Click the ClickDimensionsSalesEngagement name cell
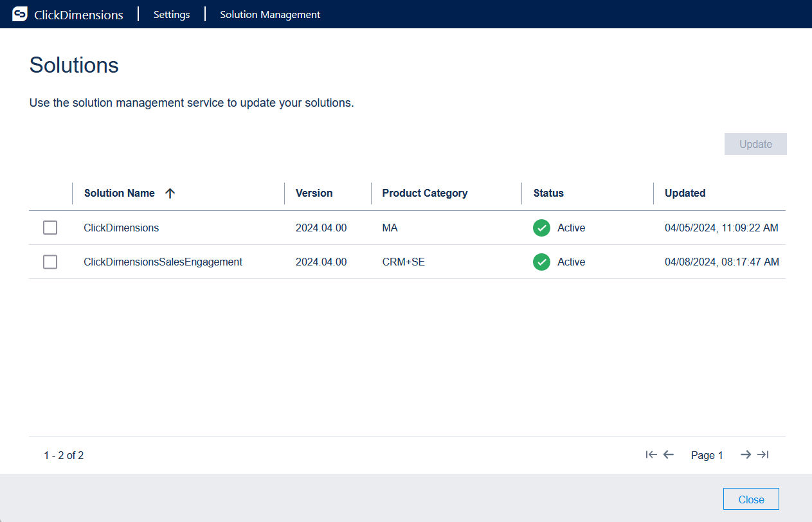This screenshot has width=812, height=522. click(x=163, y=262)
